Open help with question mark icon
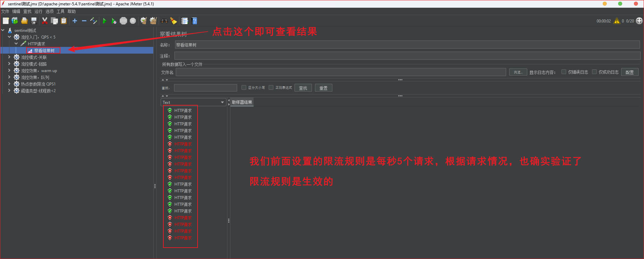The width and height of the screenshot is (644, 259). click(x=194, y=21)
